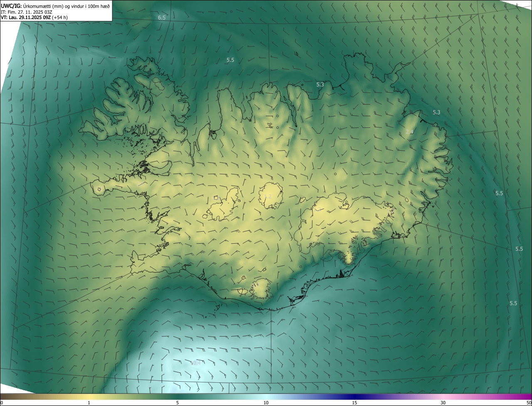Viewport: 532px width, 406px height.
Task: Click the 2.4 value label in east Iceland
Action: (x=409, y=132)
